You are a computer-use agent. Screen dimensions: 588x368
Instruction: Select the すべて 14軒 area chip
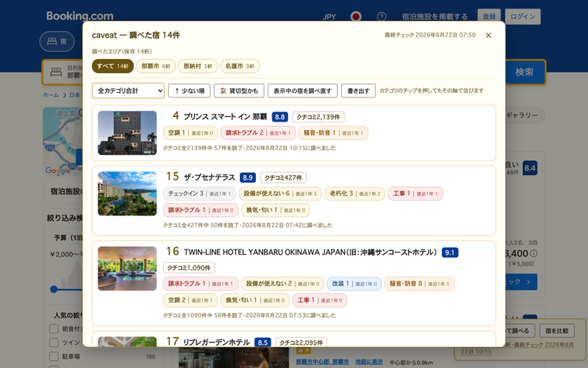[x=112, y=66]
